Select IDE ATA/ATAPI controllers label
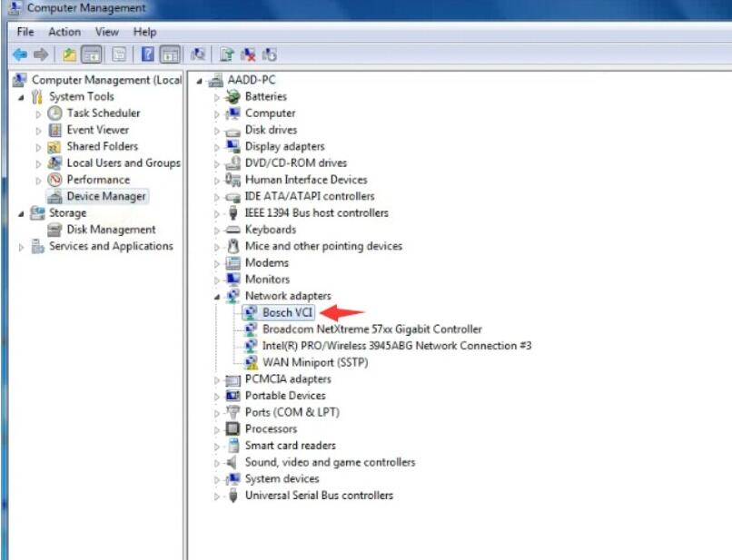This screenshot has height=560, width=732. tap(310, 196)
